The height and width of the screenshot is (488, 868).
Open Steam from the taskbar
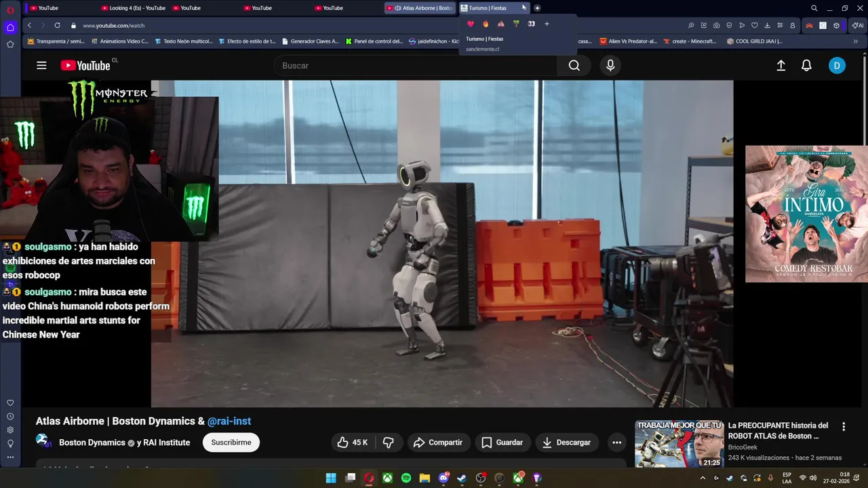tap(462, 478)
